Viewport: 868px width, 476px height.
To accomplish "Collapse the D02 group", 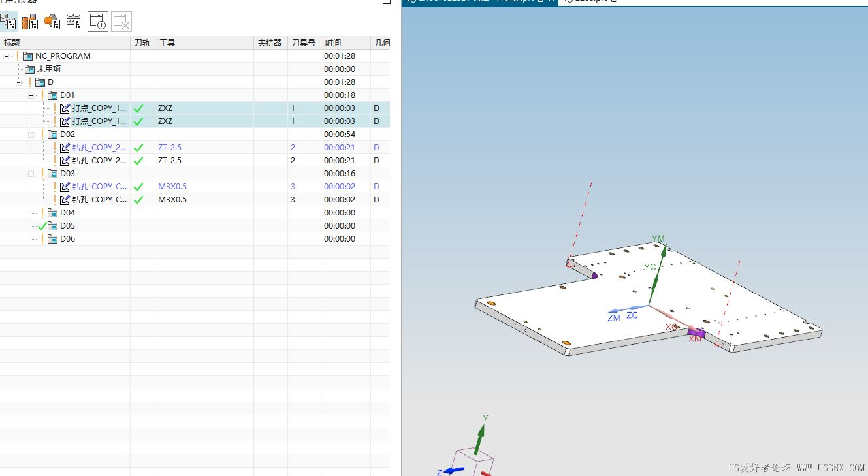I will [31, 135].
